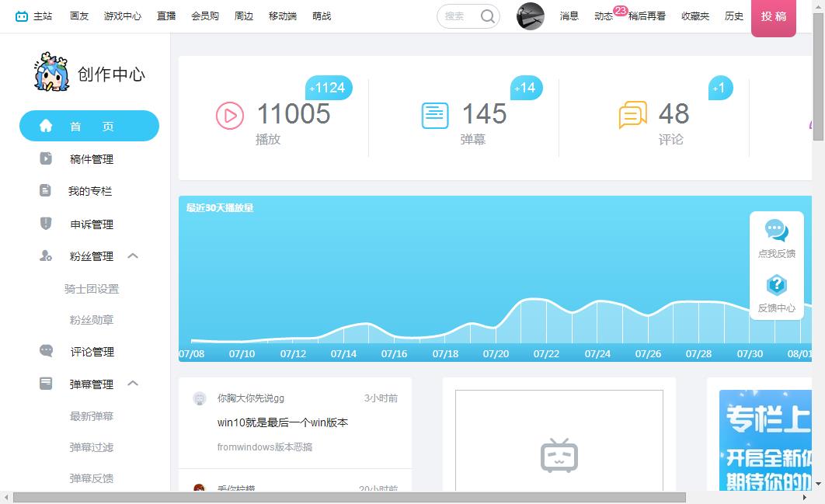Open 稿件管理 in sidebar
Image resolution: width=825 pixels, height=504 pixels.
[92, 159]
